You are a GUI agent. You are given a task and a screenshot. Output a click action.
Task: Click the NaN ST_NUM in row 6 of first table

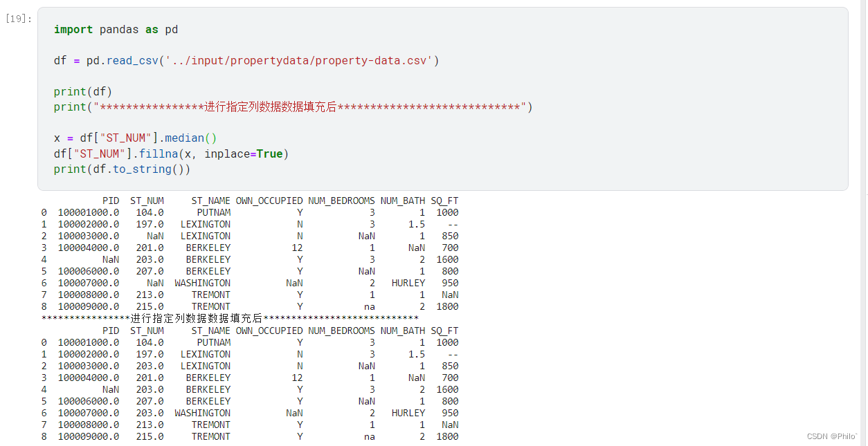pyautogui.click(x=155, y=283)
